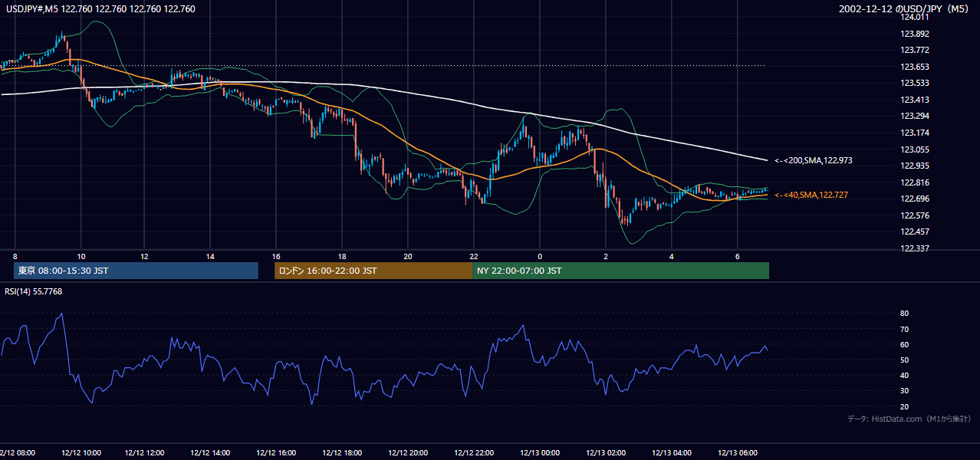Click RSI axis level 40
The width and height of the screenshot is (980, 460).
coord(904,375)
